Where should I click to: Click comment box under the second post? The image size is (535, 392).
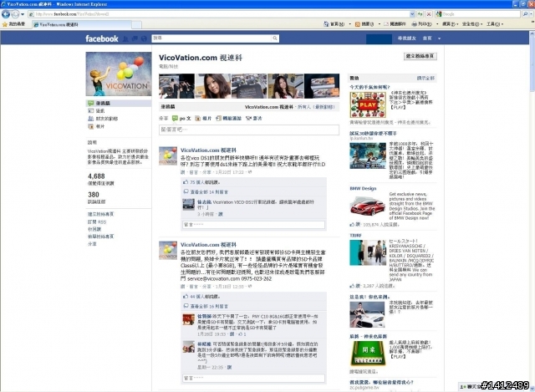point(254,378)
